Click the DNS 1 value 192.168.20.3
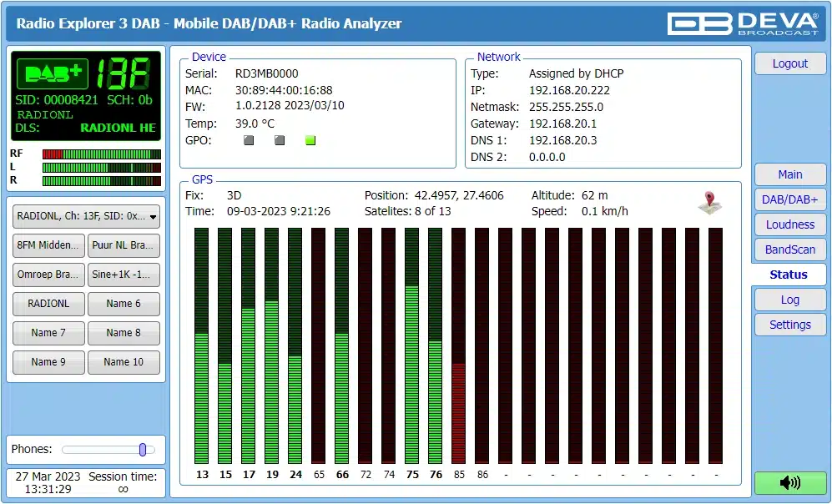Screen dimensions: 832x504 click(x=563, y=140)
